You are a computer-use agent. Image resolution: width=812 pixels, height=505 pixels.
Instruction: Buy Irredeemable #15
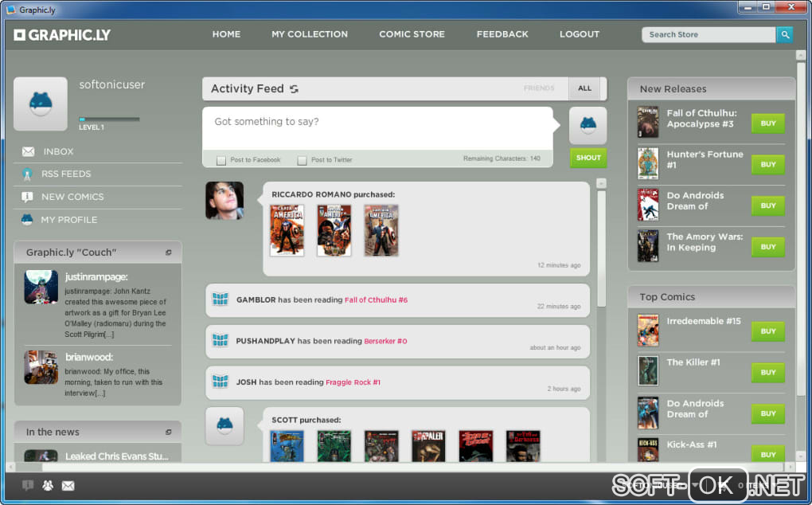[768, 331]
